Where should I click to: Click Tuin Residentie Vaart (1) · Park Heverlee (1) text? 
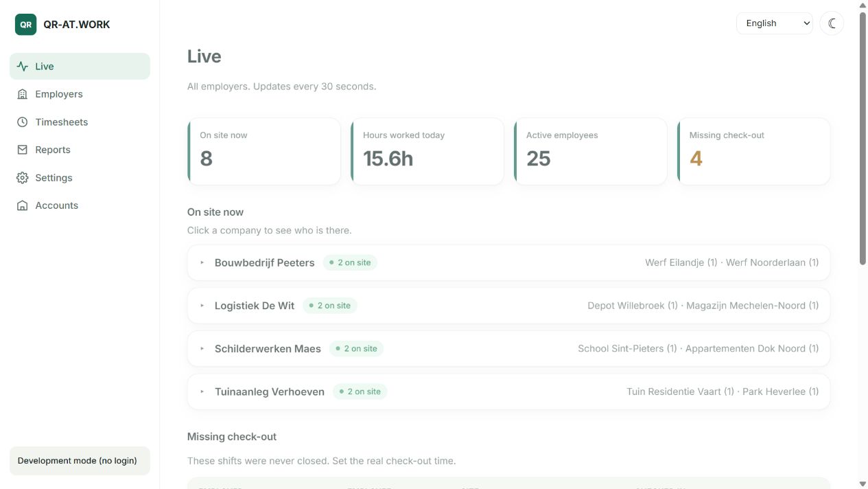pos(723,391)
